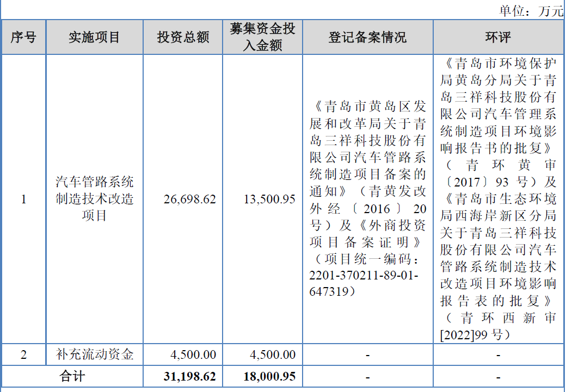Image resolution: width=566 pixels, height=392 pixels.
Task: Click the environmental text starting 《青岛市环境保护局
Action: (498, 199)
